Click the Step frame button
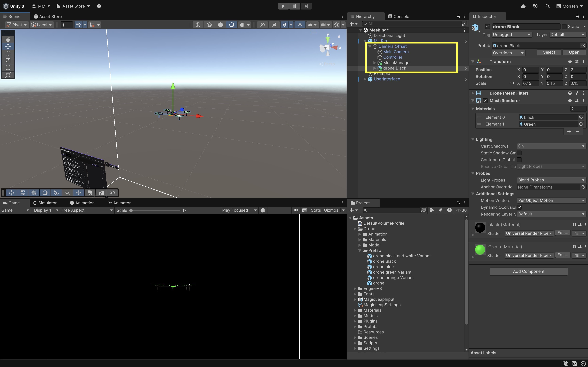The height and width of the screenshot is (367, 588). pos(306,6)
